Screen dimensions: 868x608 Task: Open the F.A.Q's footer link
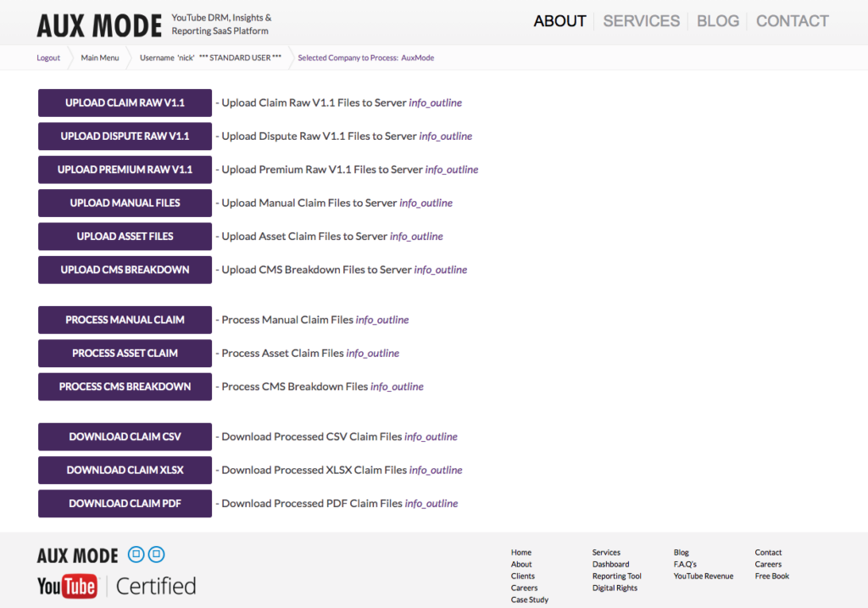pos(685,564)
